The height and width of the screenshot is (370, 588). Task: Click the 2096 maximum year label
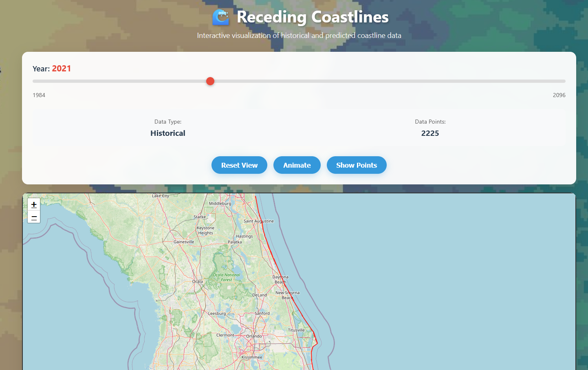point(559,95)
